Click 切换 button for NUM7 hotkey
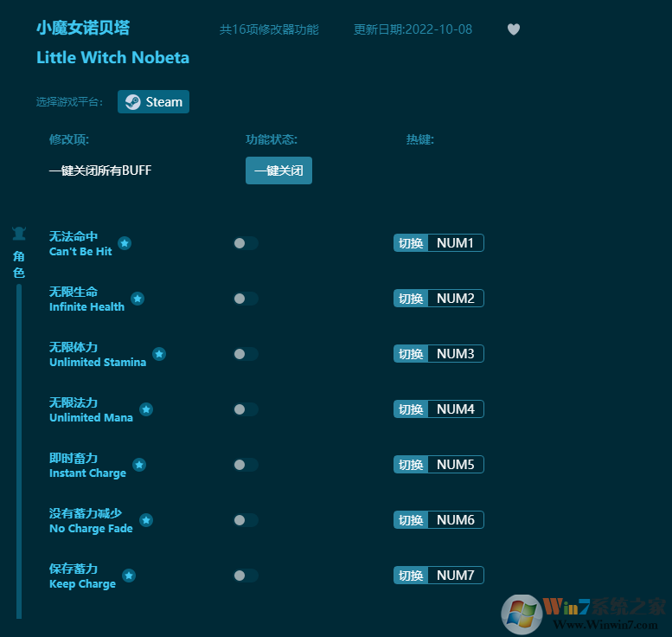This screenshot has height=637, width=672. pos(411,575)
